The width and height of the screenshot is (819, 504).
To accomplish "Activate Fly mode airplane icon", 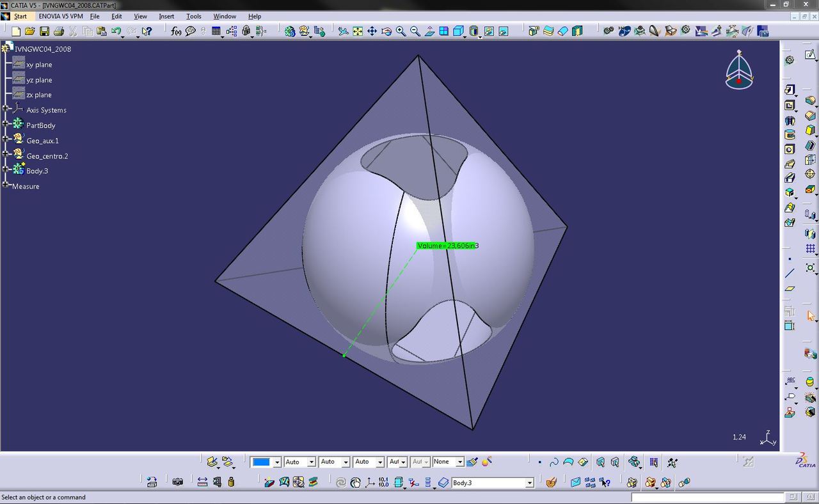I will 344,31.
